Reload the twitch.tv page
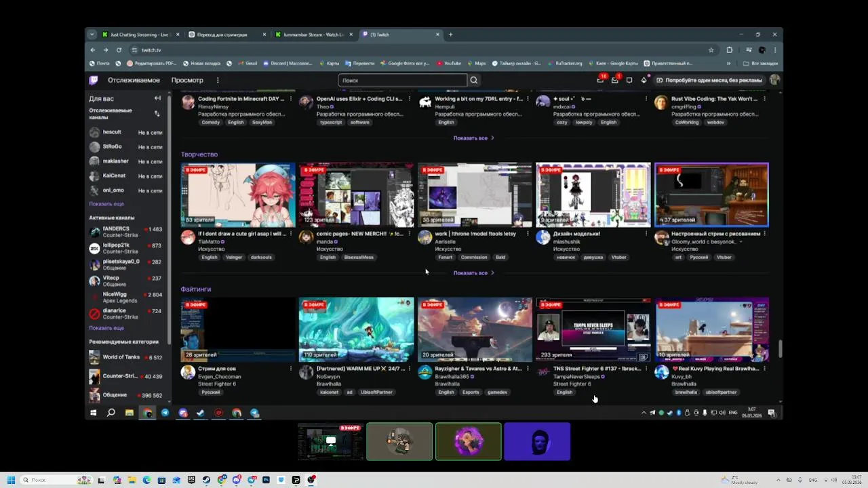 119,50
